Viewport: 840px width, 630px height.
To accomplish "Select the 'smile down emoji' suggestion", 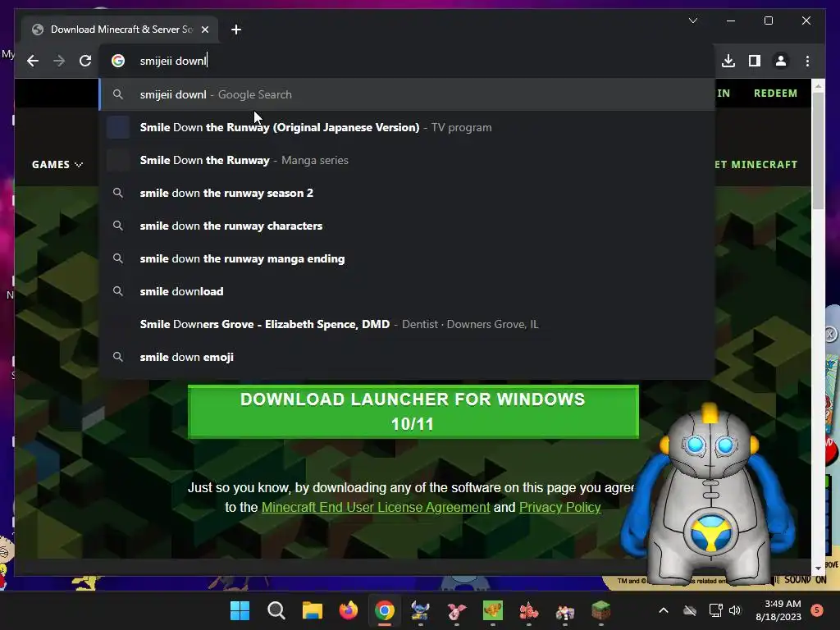I will tap(407, 357).
